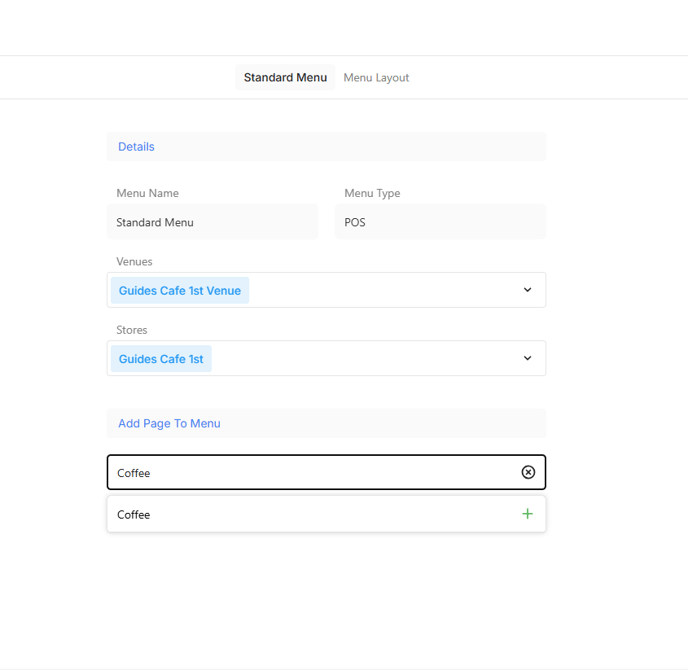Select the Standard Menu tab
Image resolution: width=688 pixels, height=670 pixels.
285,78
